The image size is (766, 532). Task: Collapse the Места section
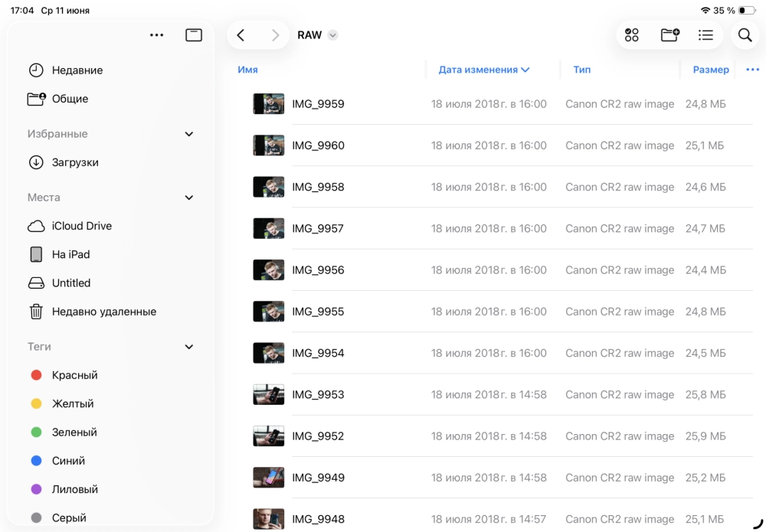pos(189,197)
